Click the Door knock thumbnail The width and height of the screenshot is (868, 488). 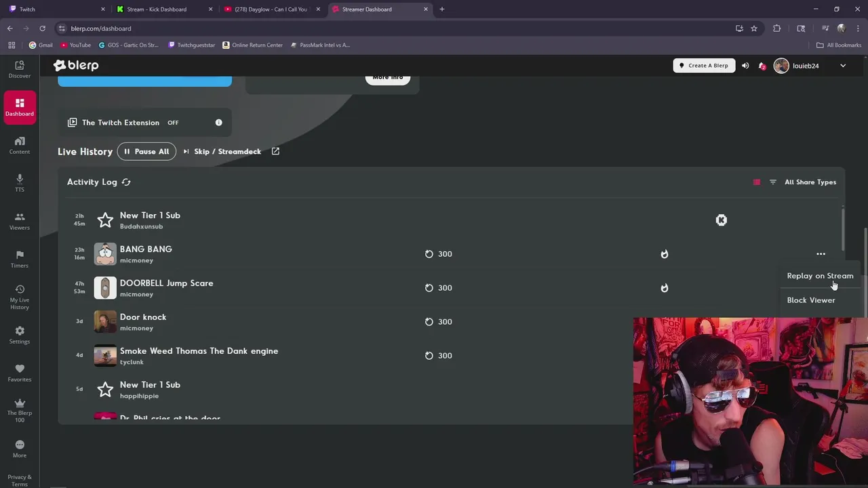point(105,322)
